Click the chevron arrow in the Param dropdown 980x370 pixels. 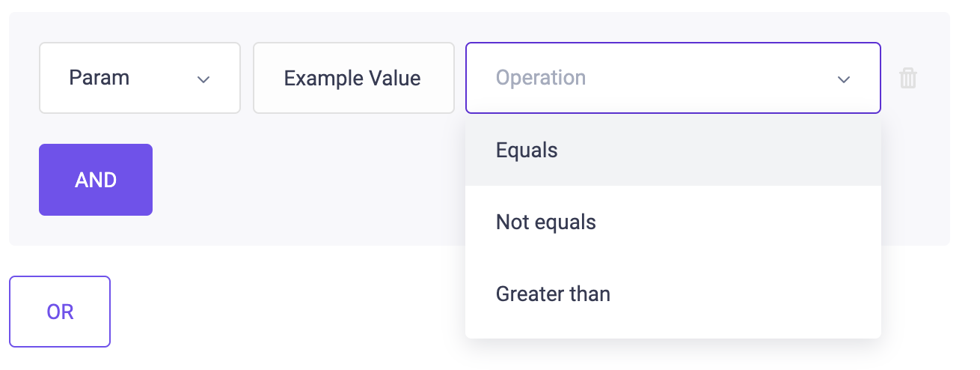pos(203,79)
